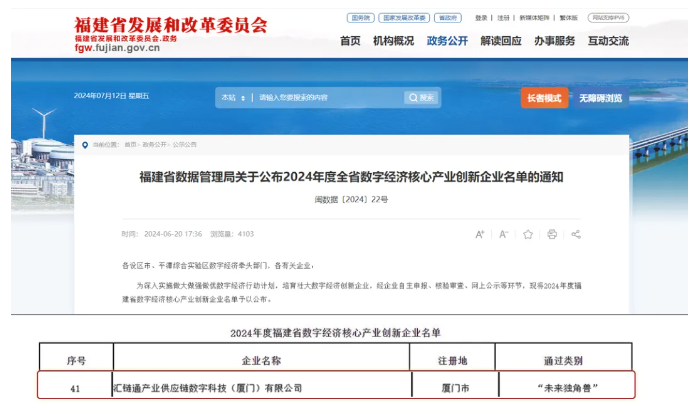Toggle 无障碍浏览 accessibility browsing

pos(600,98)
